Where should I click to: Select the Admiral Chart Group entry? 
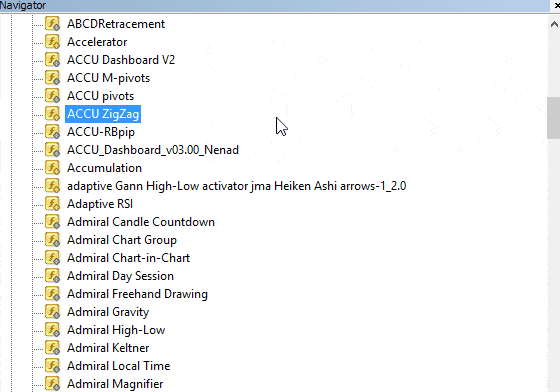pos(122,240)
